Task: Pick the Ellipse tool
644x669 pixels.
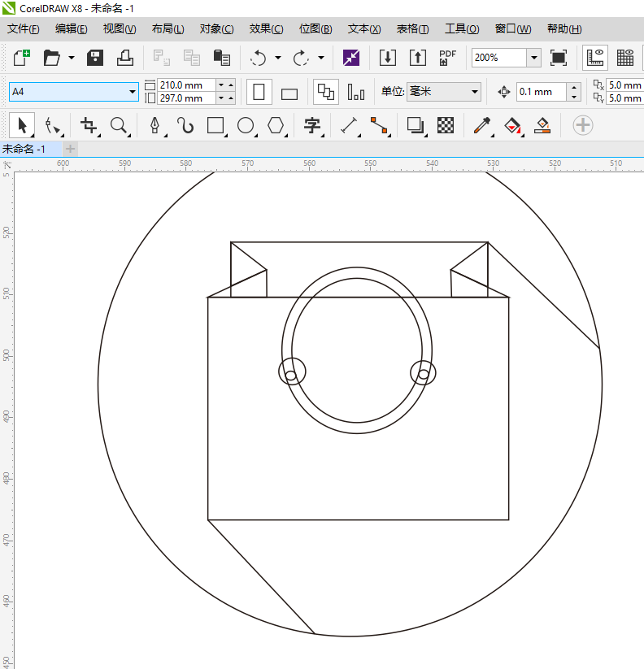Action: click(246, 125)
